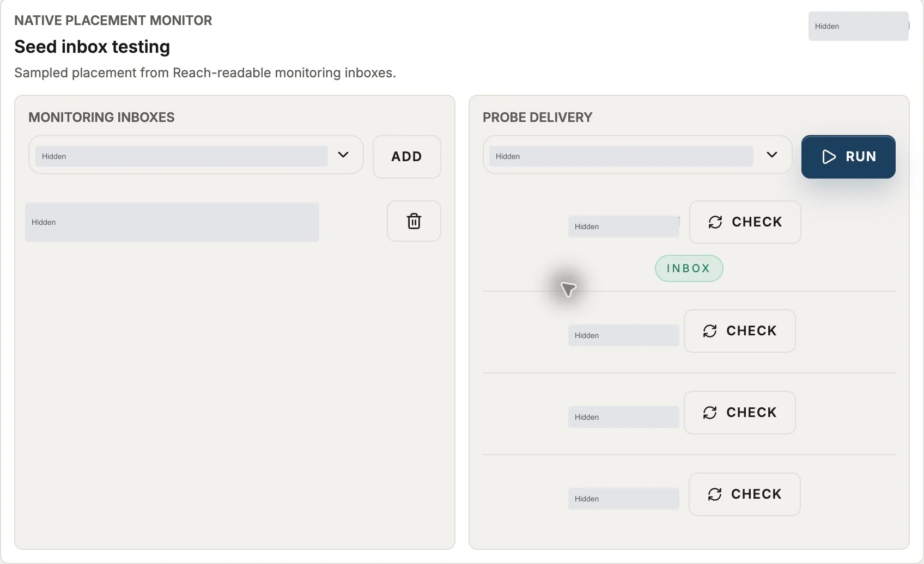This screenshot has height=564, width=924.
Task: Open the Monitoring Inboxes dropdown
Action: point(196,155)
